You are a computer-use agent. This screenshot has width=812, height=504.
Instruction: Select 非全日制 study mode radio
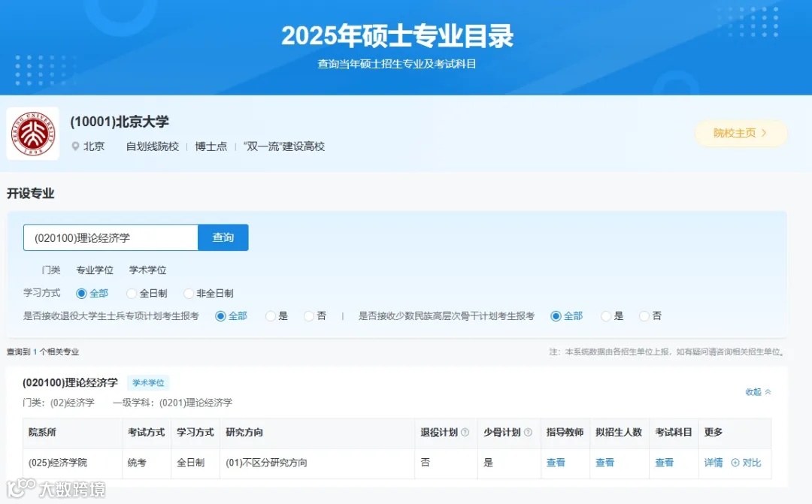[209, 294]
